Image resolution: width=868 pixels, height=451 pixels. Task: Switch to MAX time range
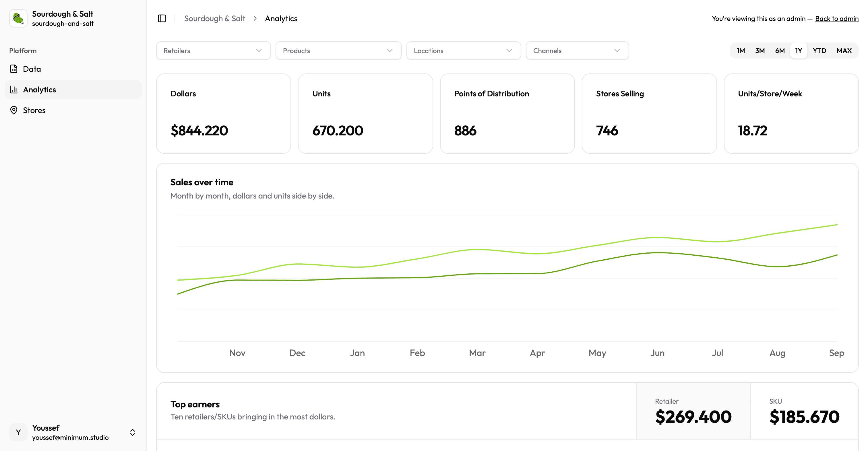844,50
